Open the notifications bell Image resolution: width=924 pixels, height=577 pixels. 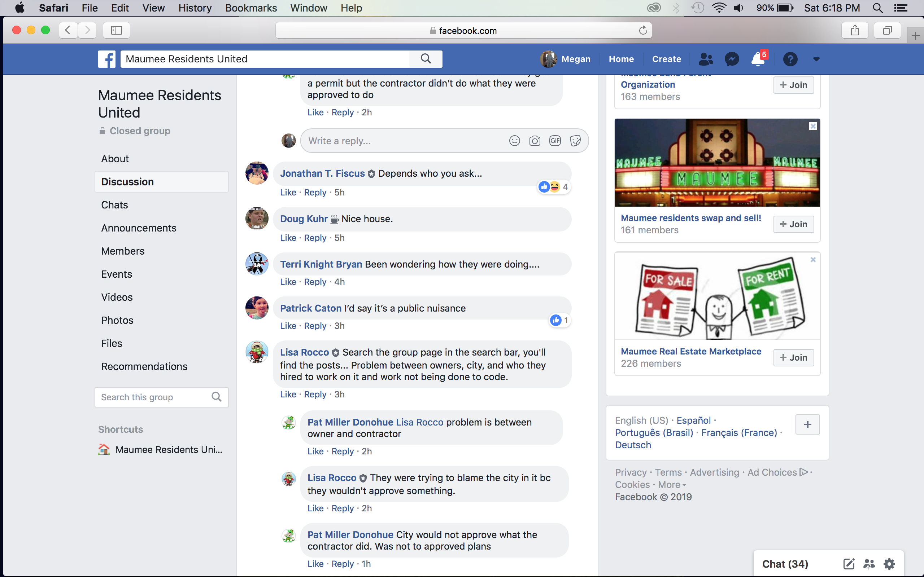tap(758, 60)
